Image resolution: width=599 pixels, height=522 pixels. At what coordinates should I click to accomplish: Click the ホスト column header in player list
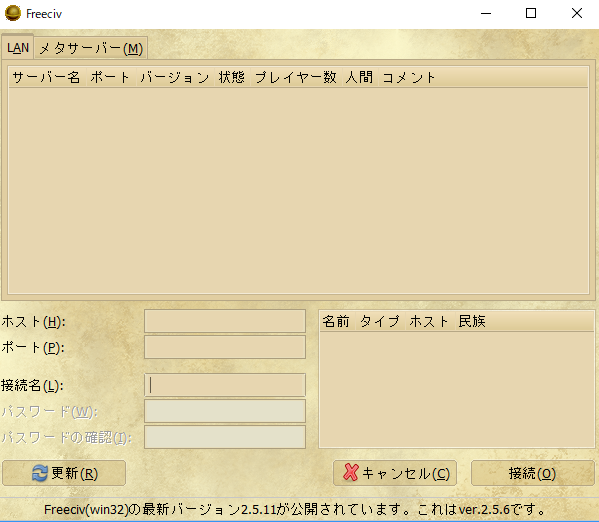pos(429,321)
